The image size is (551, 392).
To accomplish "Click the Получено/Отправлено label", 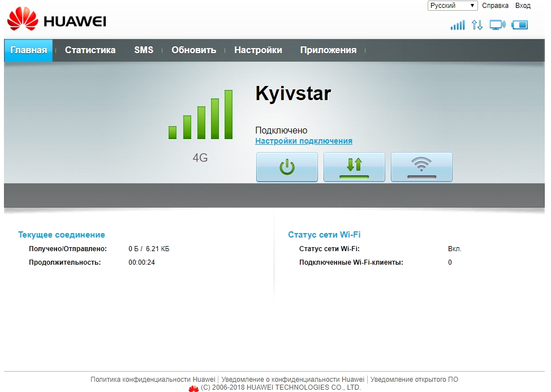I will [x=68, y=249].
